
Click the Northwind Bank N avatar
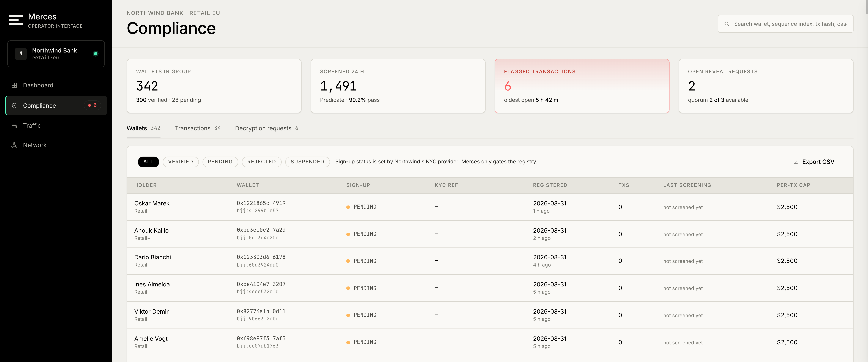coord(21,54)
